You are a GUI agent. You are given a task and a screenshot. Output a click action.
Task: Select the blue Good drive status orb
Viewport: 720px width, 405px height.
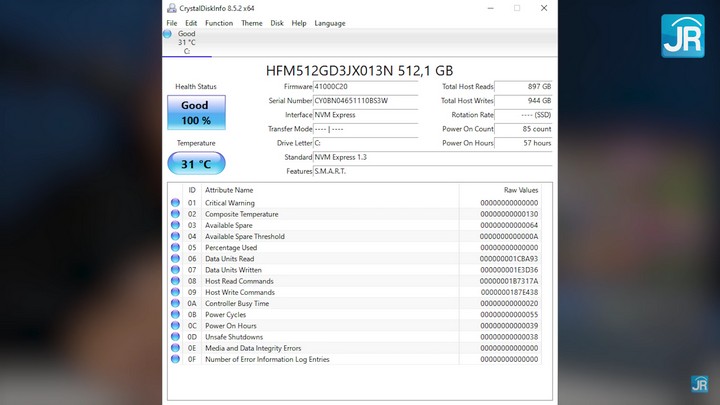coord(168,34)
